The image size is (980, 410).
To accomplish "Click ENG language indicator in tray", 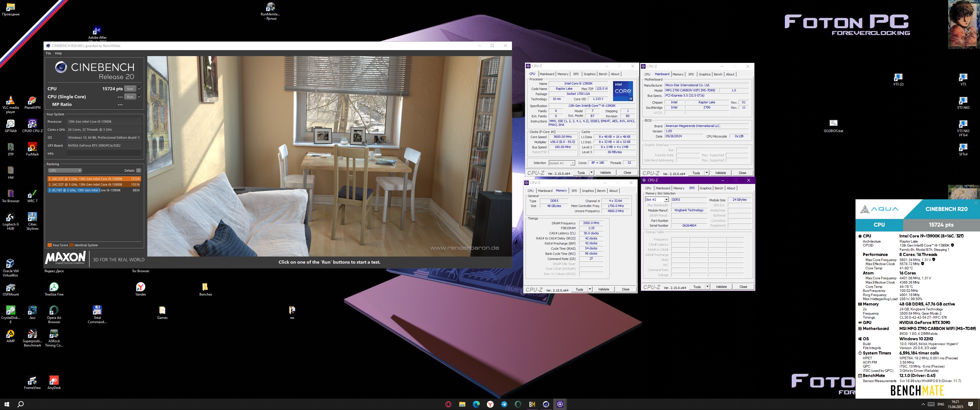I will coord(941,404).
